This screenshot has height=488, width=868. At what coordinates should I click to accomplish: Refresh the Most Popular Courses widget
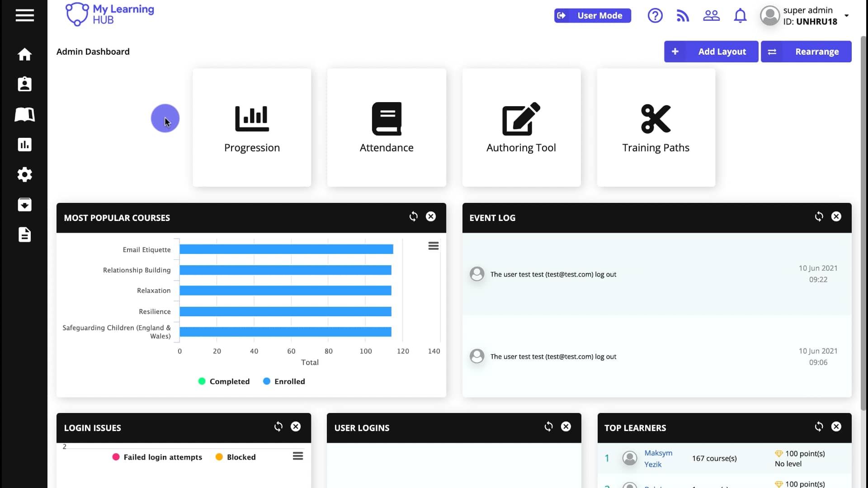point(413,216)
